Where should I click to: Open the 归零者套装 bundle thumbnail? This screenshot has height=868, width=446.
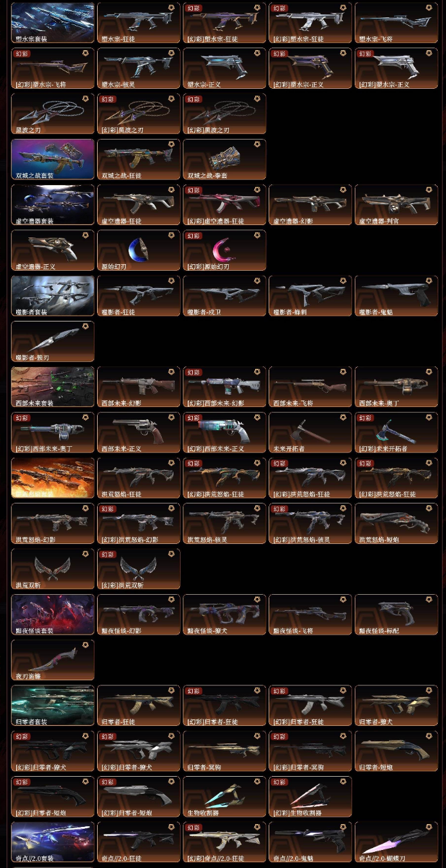(x=53, y=706)
